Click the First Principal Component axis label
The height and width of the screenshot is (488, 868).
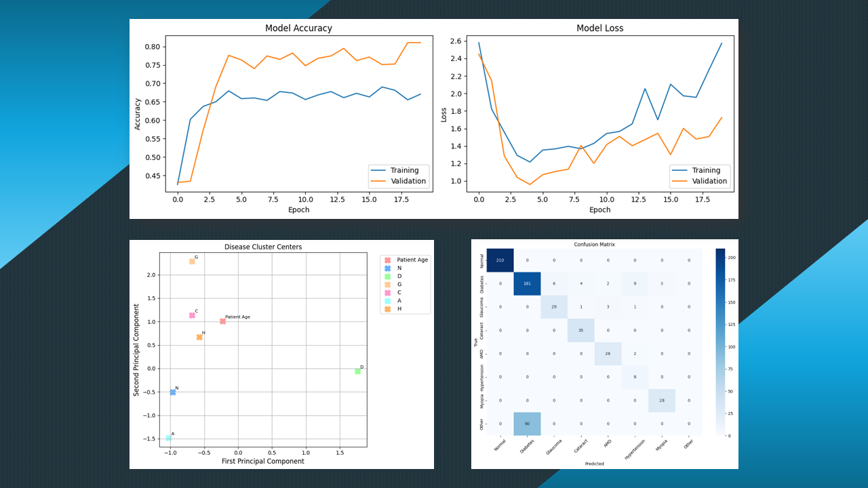coord(263,462)
